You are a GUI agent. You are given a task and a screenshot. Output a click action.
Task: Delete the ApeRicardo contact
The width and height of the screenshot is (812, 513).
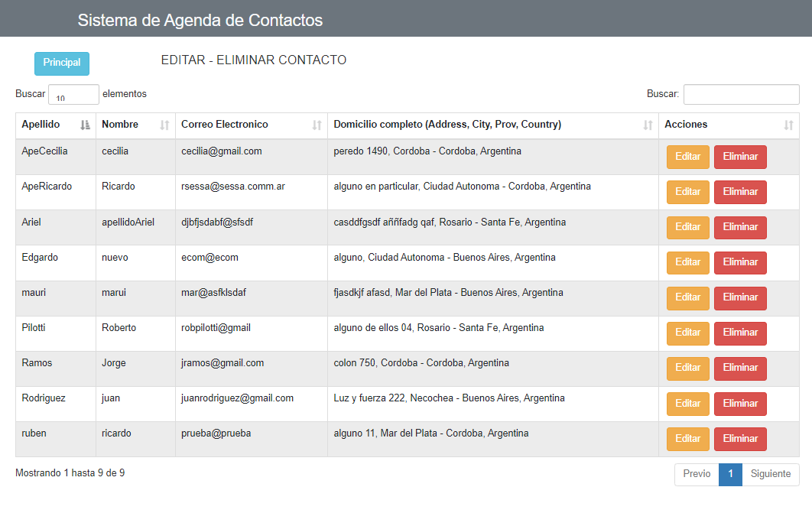pyautogui.click(x=740, y=192)
